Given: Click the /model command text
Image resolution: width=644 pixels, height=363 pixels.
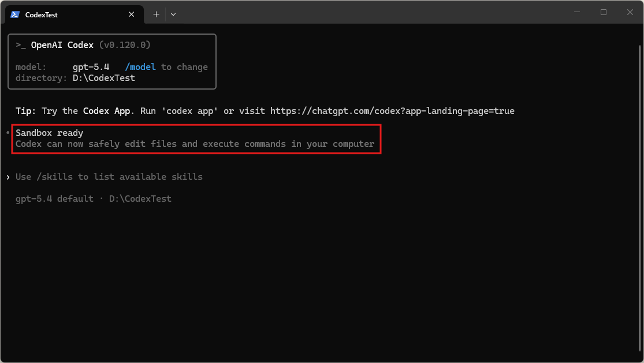Looking at the screenshot, I should pos(140,67).
